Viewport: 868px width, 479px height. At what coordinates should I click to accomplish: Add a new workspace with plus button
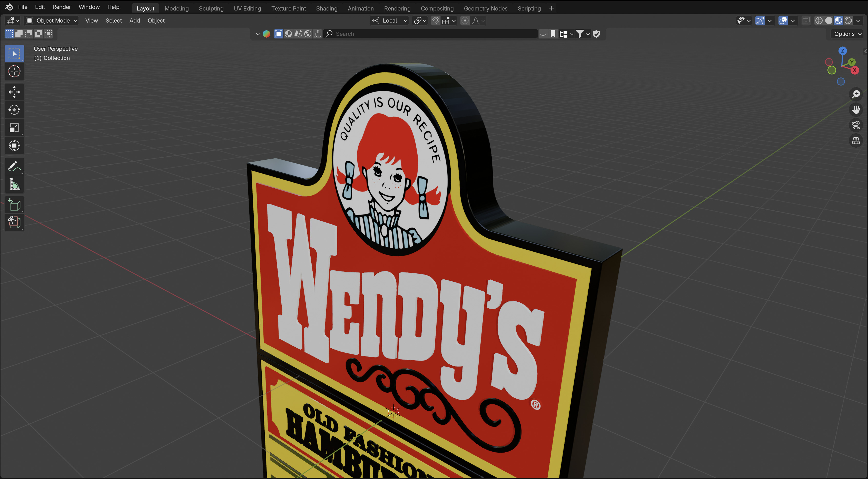point(551,8)
